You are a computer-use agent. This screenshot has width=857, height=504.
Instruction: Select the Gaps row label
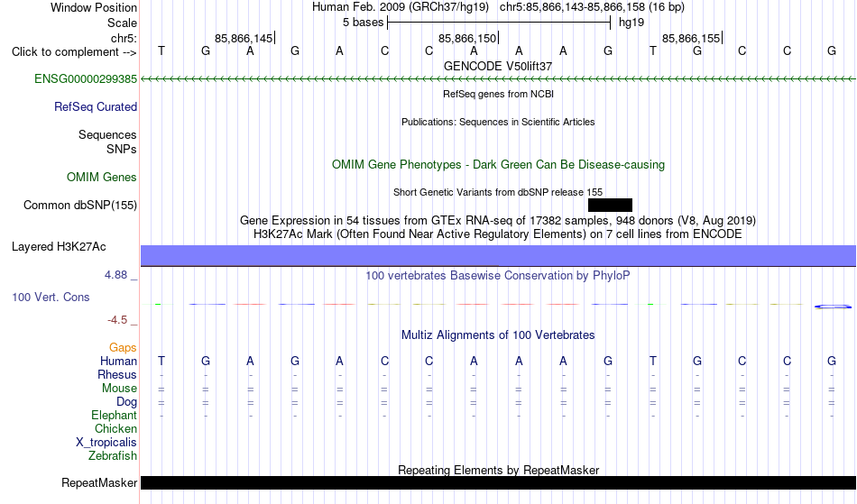[x=123, y=348]
